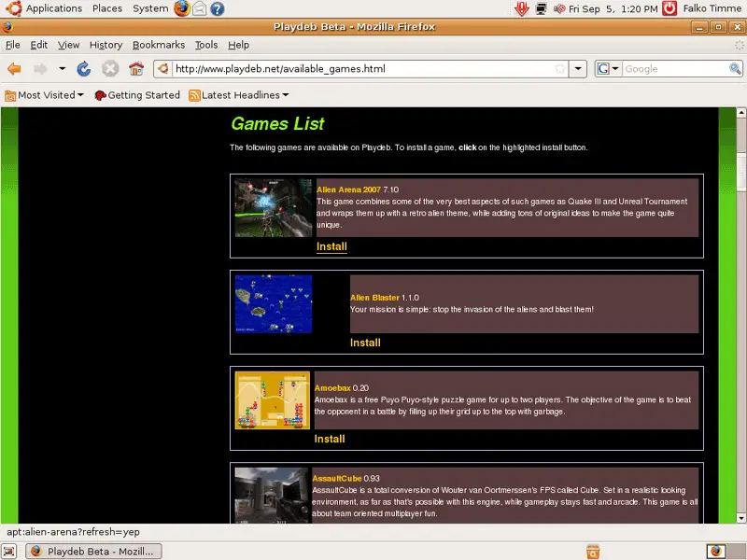Open the search engine selector dropdown

tap(609, 69)
